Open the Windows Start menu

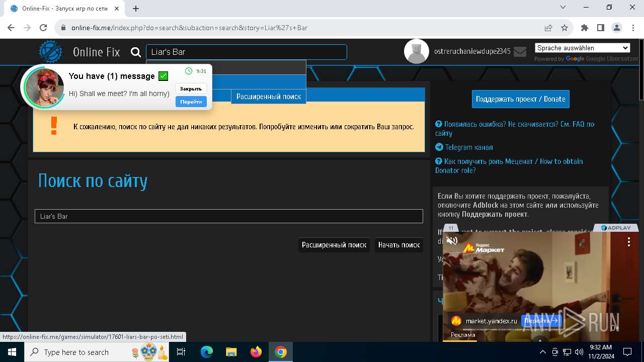click(12, 352)
